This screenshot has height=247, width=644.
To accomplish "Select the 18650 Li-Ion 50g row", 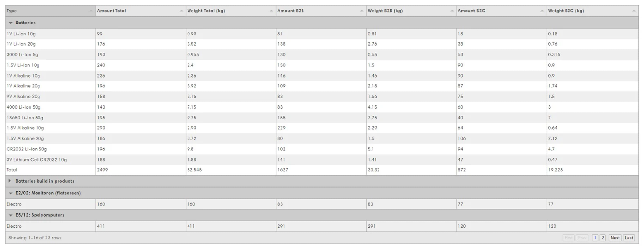I will [x=322, y=118].
